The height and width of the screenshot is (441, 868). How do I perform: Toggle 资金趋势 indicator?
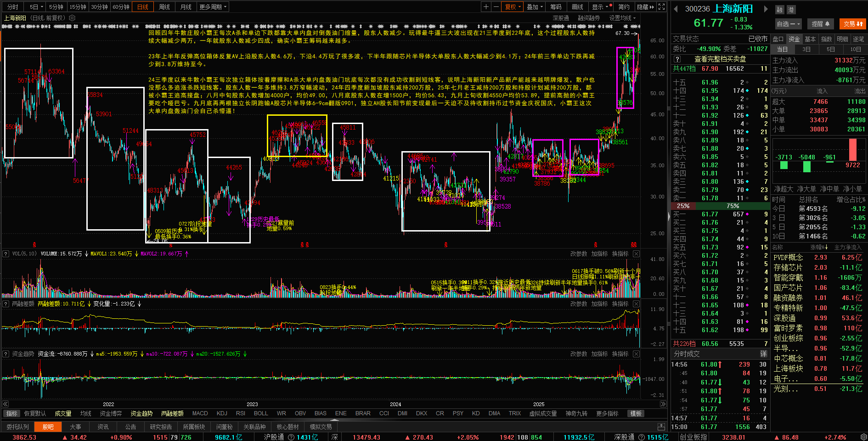click(141, 413)
